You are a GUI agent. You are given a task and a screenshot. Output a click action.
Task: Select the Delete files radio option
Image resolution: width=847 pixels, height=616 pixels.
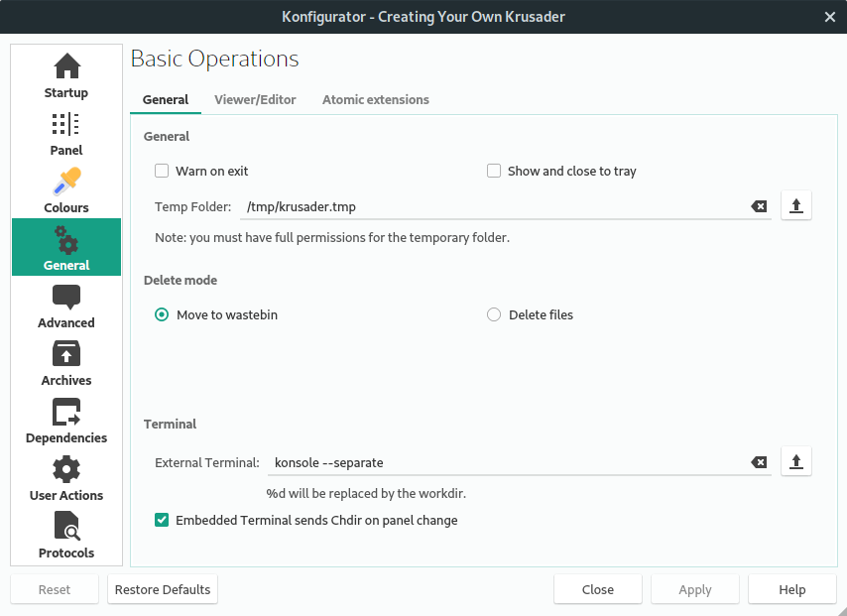(494, 314)
